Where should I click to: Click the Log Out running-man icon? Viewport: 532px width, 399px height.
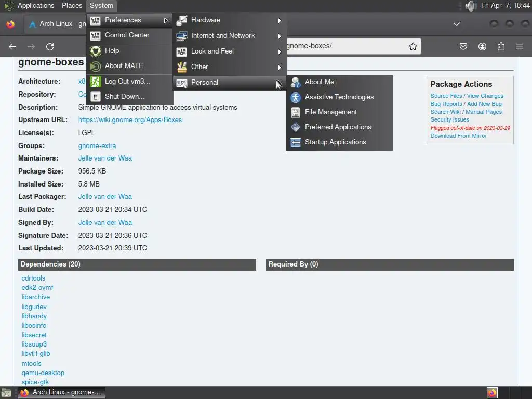point(96,82)
